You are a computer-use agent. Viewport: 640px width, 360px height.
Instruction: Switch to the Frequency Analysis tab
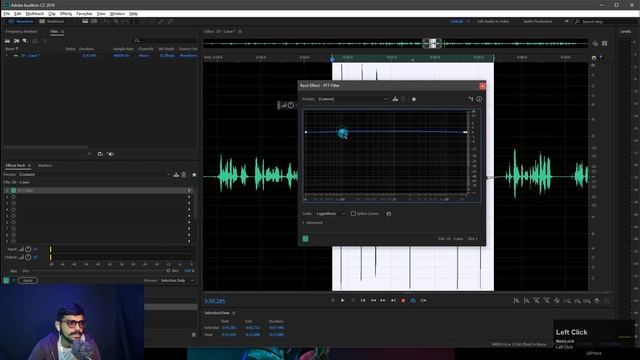click(21, 31)
